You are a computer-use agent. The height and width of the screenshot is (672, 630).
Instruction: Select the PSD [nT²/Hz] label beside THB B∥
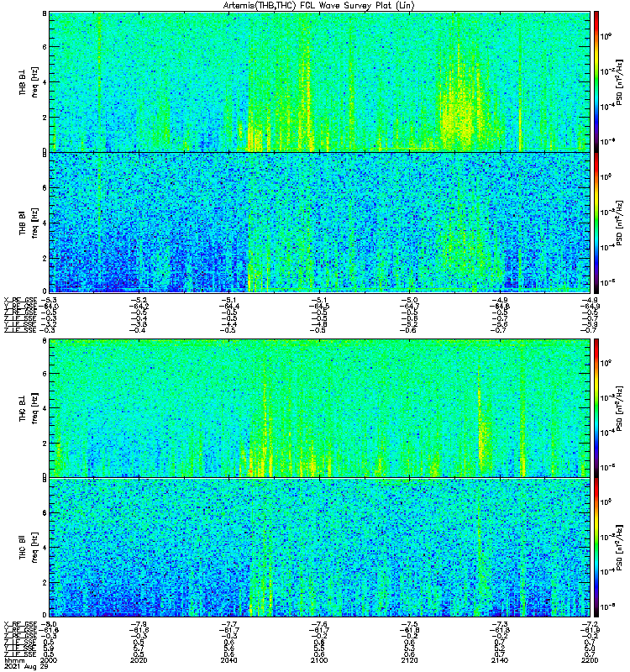(x=619, y=223)
